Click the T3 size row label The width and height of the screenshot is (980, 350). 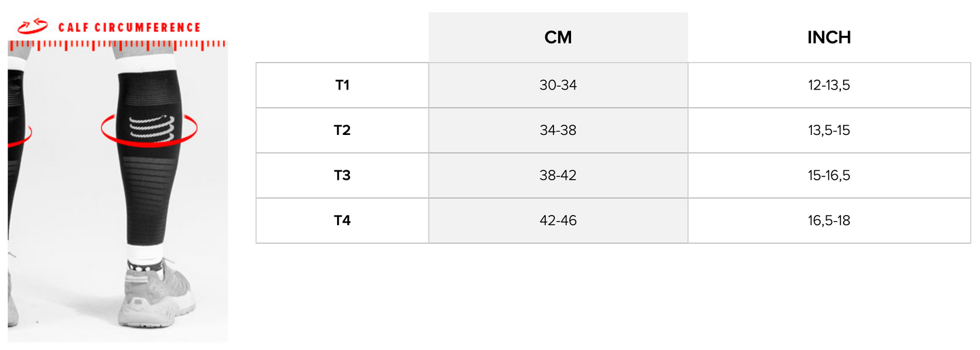click(342, 176)
